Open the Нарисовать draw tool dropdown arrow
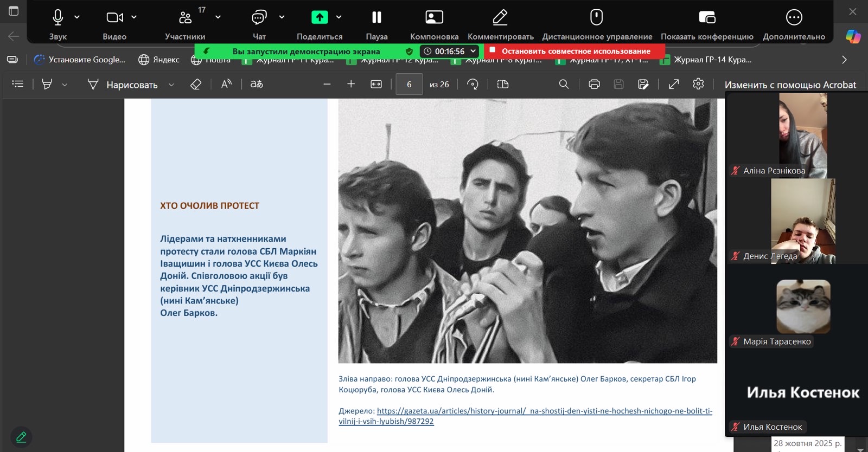Image resolution: width=868 pixels, height=452 pixels. [171, 85]
